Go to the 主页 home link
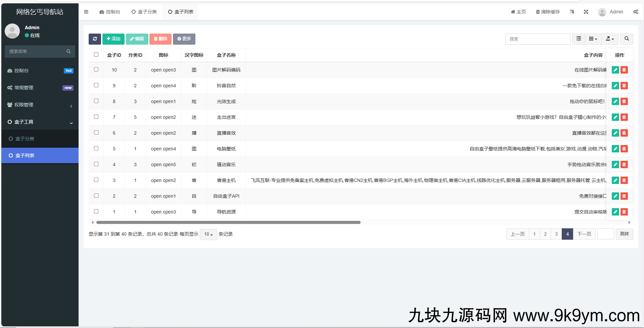 [x=518, y=12]
